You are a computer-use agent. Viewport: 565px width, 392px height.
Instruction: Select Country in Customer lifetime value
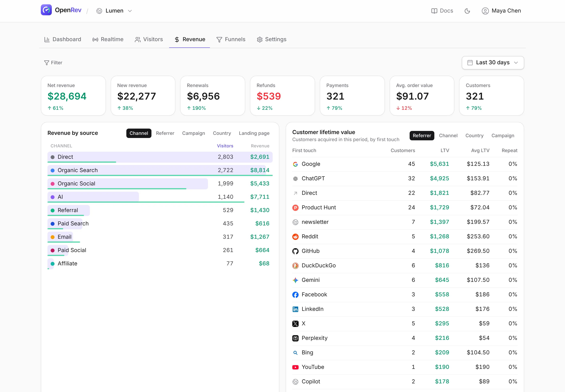tap(474, 136)
